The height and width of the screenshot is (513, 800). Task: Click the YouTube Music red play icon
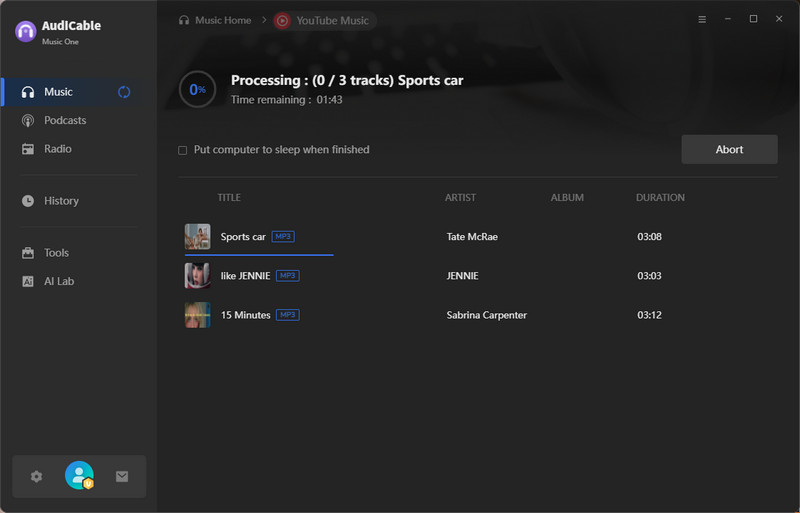point(282,20)
